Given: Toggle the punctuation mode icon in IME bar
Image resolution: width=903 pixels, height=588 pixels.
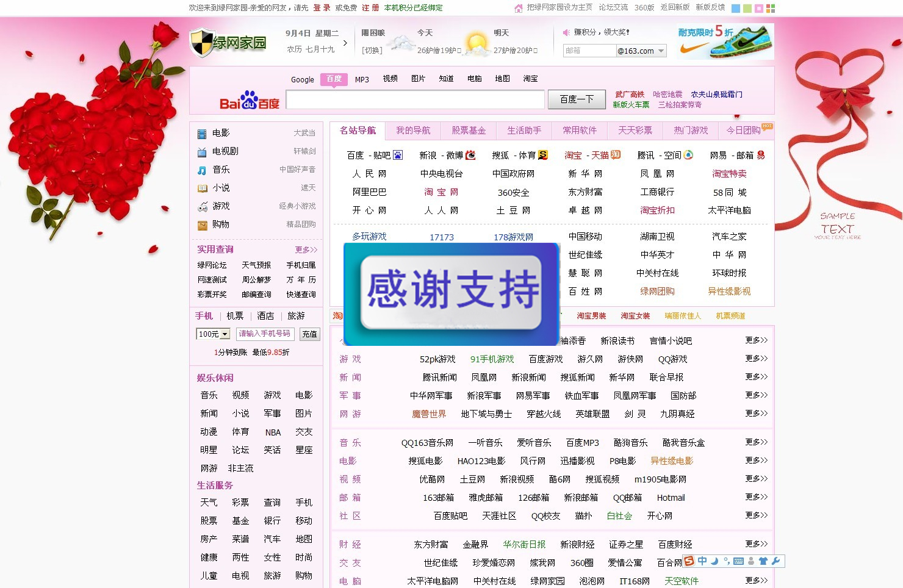Looking at the screenshot, I should [x=726, y=561].
